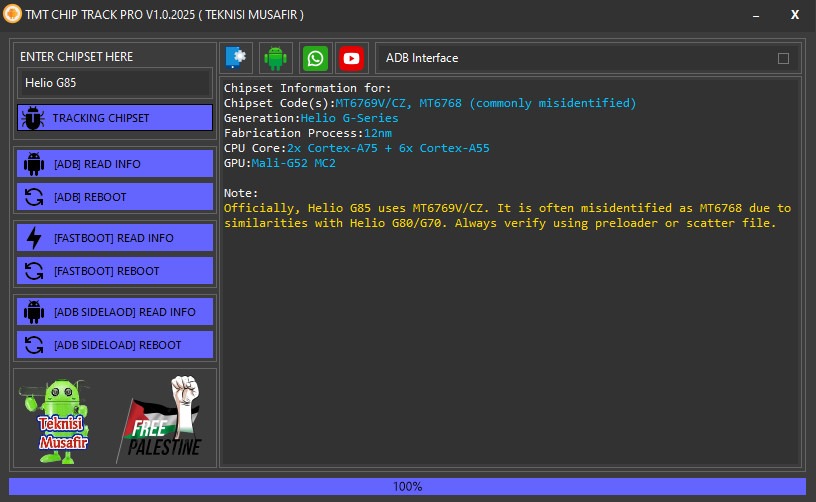Click the Helio G-Series generation value
This screenshot has height=502, width=816.
click(349, 118)
